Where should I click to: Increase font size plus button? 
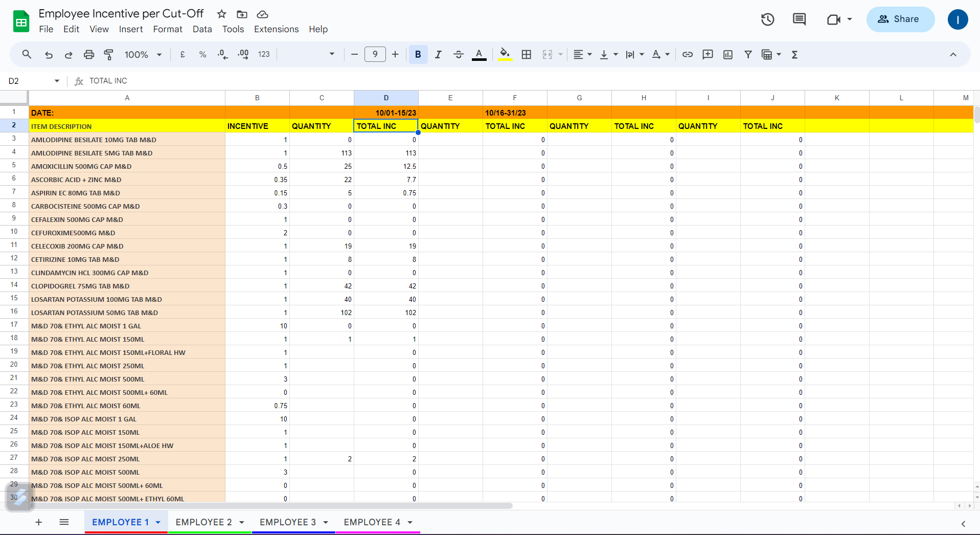[x=395, y=54]
